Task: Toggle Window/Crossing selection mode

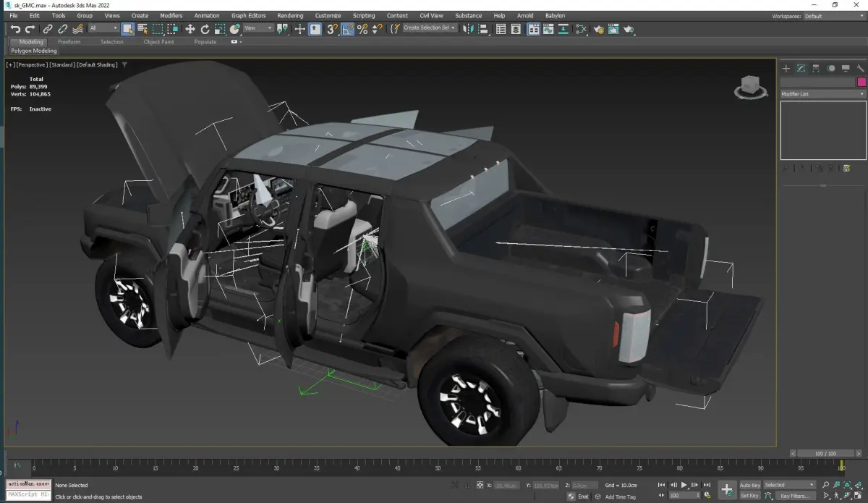Action: pyautogui.click(x=173, y=29)
